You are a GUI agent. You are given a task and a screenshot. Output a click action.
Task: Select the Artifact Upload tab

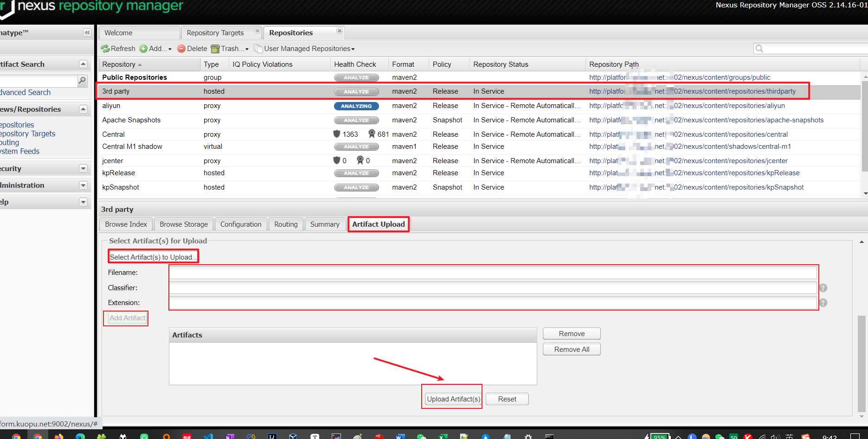coord(379,224)
